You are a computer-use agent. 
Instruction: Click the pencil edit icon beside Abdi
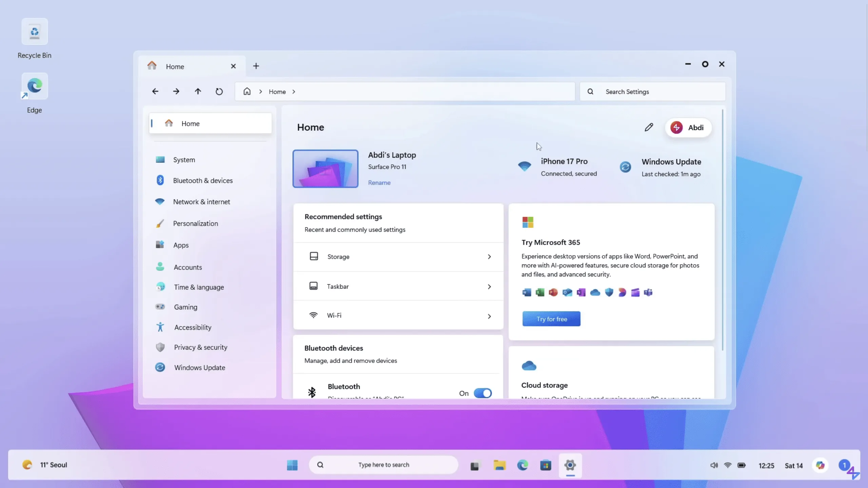(x=649, y=127)
